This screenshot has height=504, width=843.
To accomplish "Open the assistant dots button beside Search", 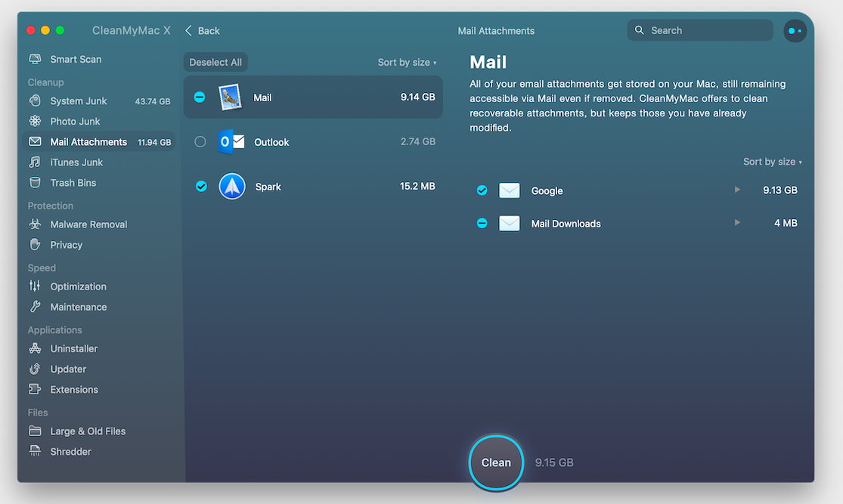I will (x=795, y=31).
